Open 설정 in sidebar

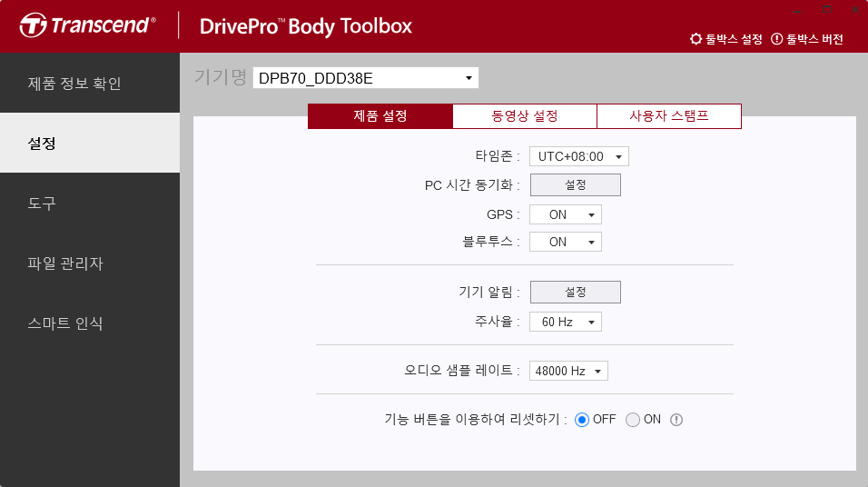pos(90,143)
